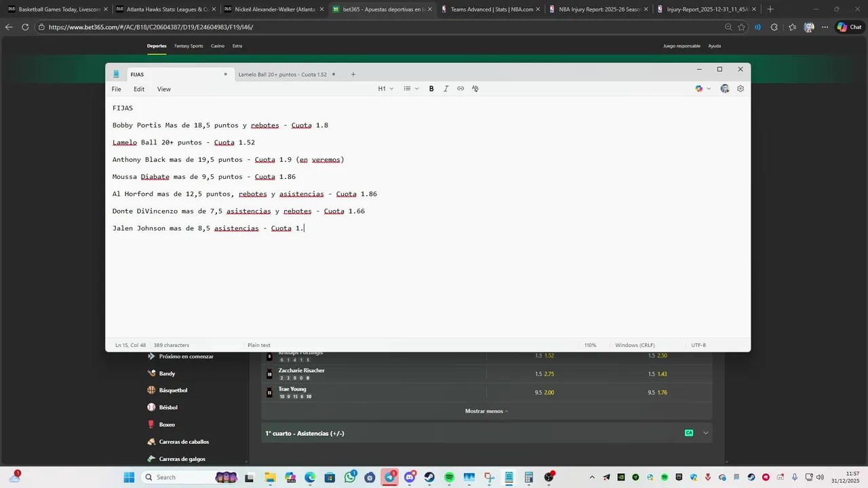Open Fantasy Sports on bet365

(189, 46)
